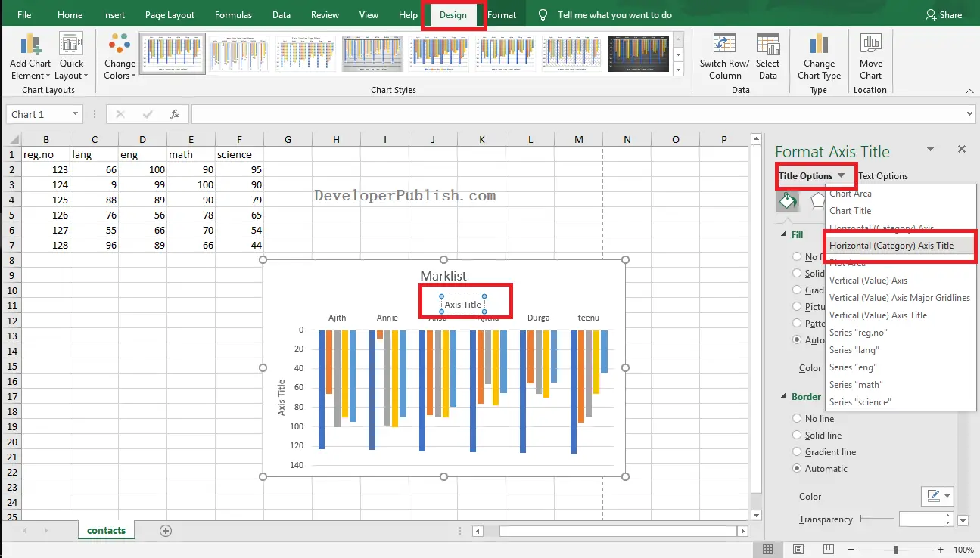Select Solid line border radio button
Viewport: 980px width, 558px height.
coord(796,436)
